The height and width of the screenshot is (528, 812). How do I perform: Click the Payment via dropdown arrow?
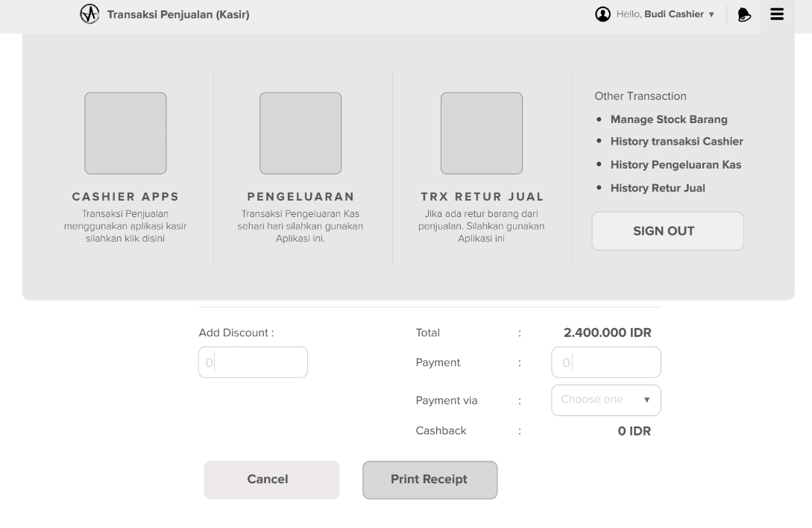[647, 400]
